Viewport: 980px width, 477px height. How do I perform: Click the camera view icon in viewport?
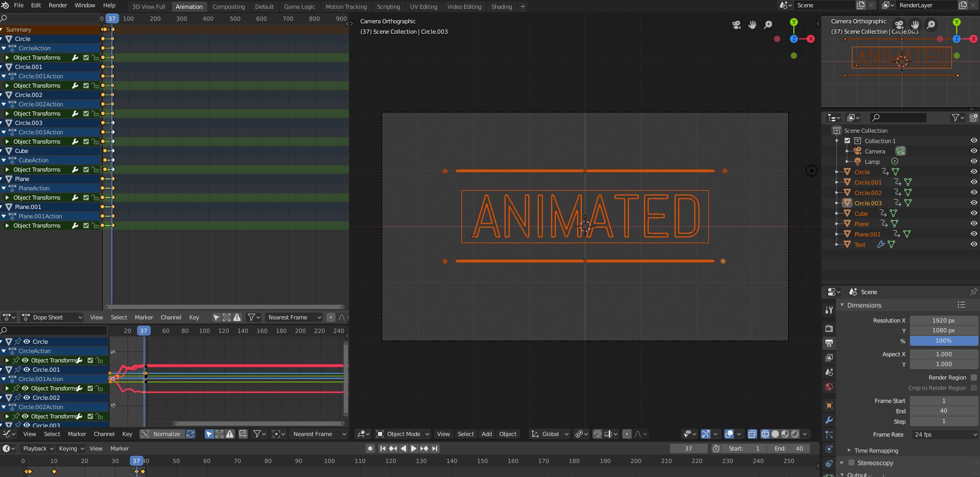[x=736, y=25]
